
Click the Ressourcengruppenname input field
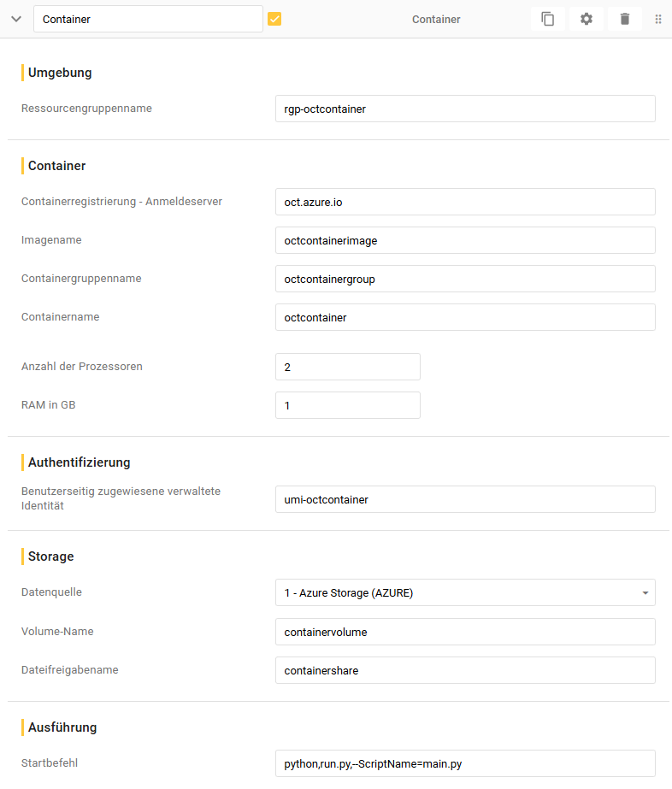click(x=465, y=109)
